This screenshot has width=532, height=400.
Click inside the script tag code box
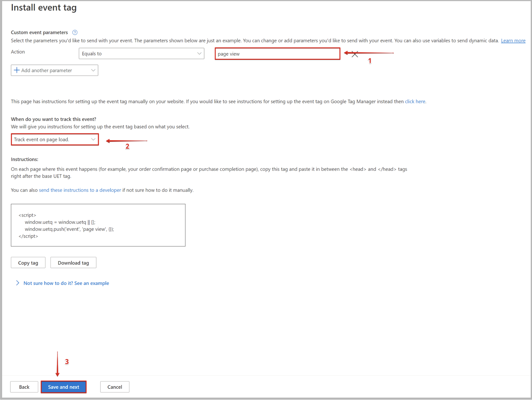point(98,225)
